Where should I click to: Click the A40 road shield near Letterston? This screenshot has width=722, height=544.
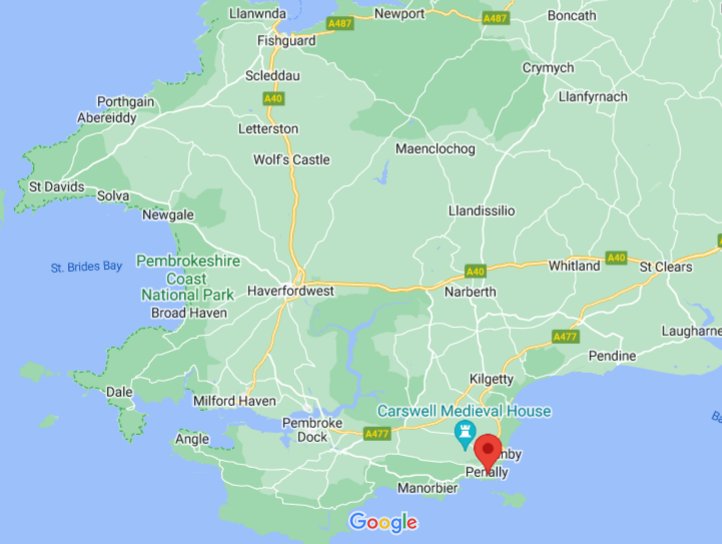[x=273, y=98]
